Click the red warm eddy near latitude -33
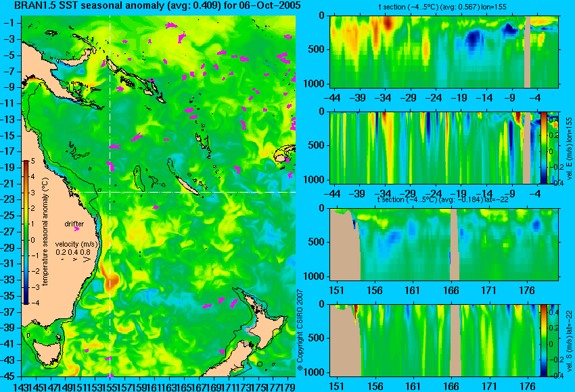This screenshot has height=392, width=575. tap(111, 280)
